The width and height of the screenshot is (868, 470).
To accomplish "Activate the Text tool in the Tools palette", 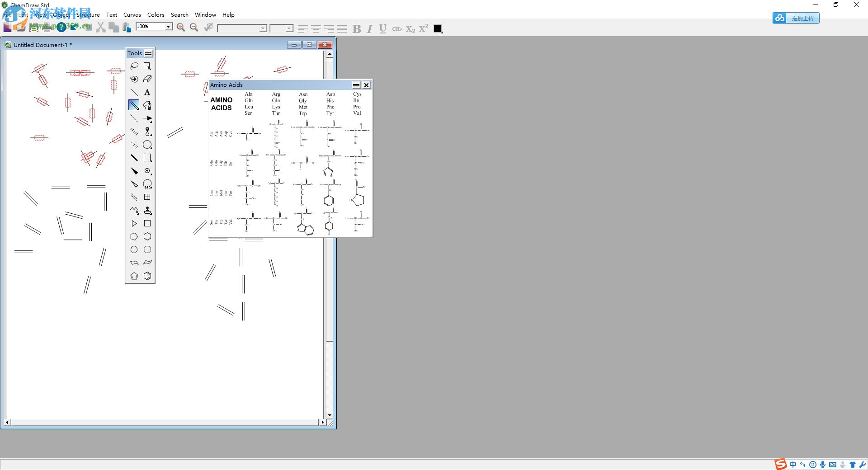I will click(x=147, y=92).
